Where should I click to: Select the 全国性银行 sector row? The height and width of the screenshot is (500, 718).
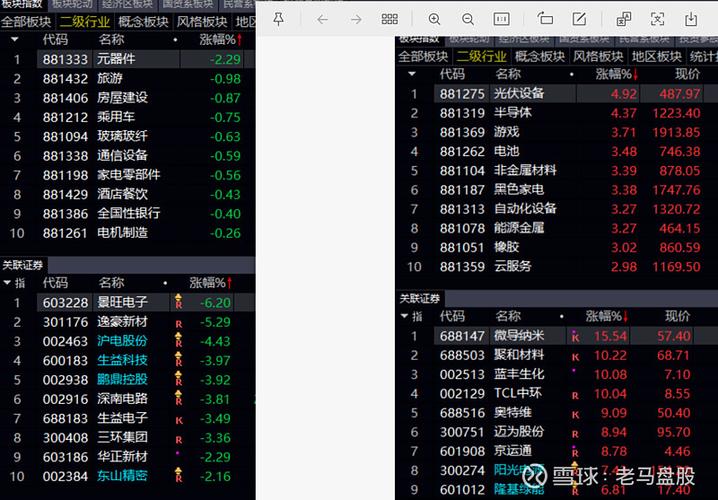[128, 214]
